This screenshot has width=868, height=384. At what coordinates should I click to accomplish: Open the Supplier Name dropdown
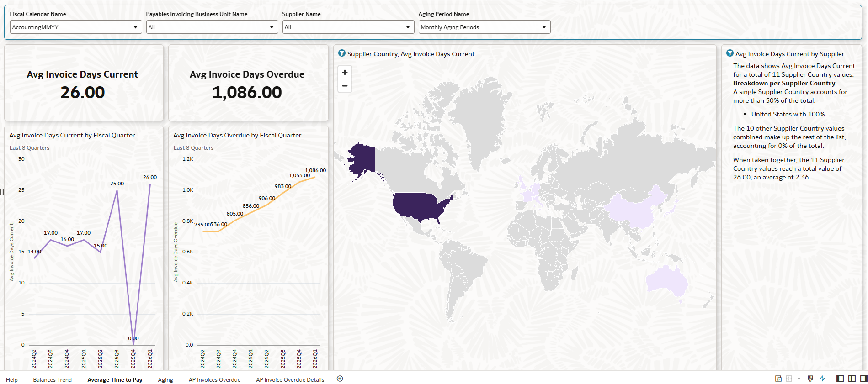click(x=348, y=27)
